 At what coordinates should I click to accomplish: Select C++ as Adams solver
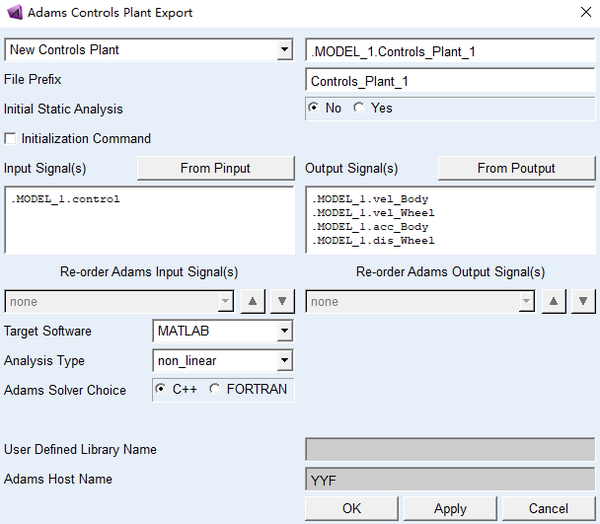pos(160,389)
